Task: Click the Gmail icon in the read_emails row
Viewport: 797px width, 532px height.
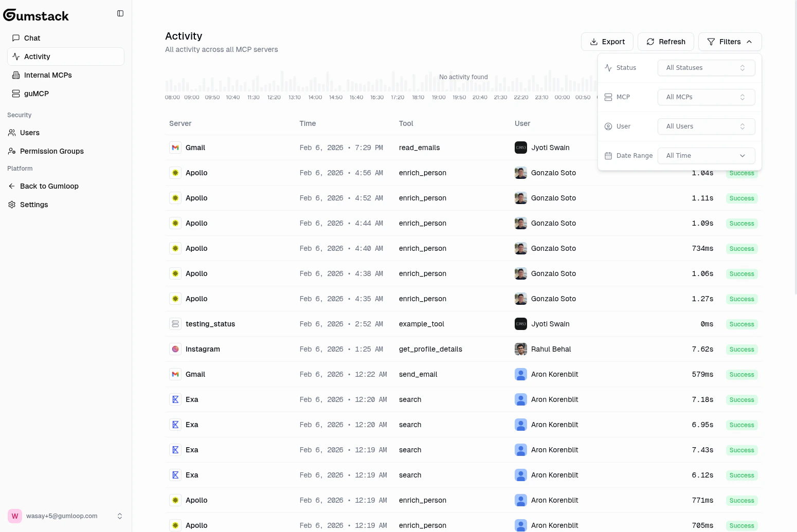Action: (x=175, y=148)
